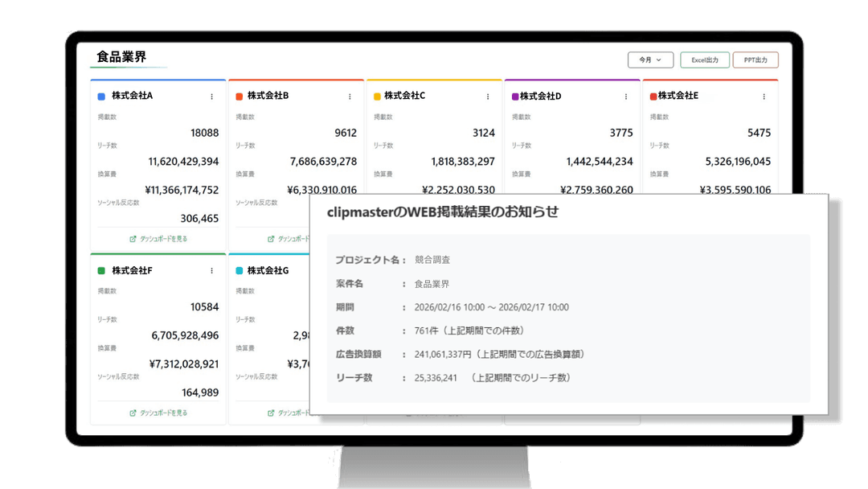This screenshot has height=489, width=868.
Task: Click the purple color marker of 株式会社D
Action: click(x=514, y=97)
